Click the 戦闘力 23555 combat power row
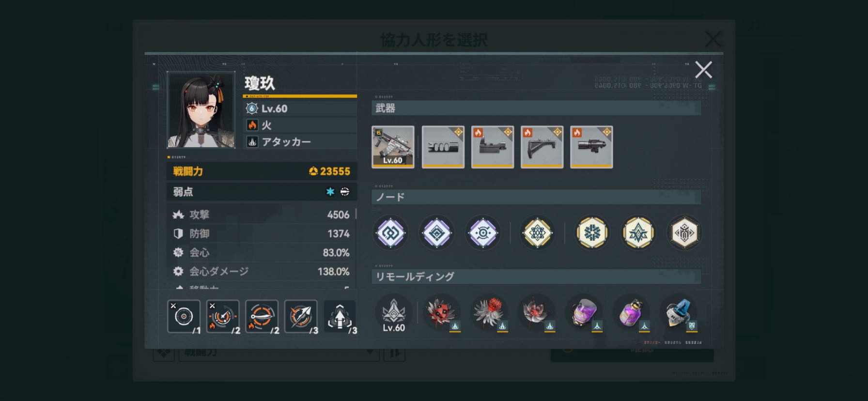 tap(262, 171)
